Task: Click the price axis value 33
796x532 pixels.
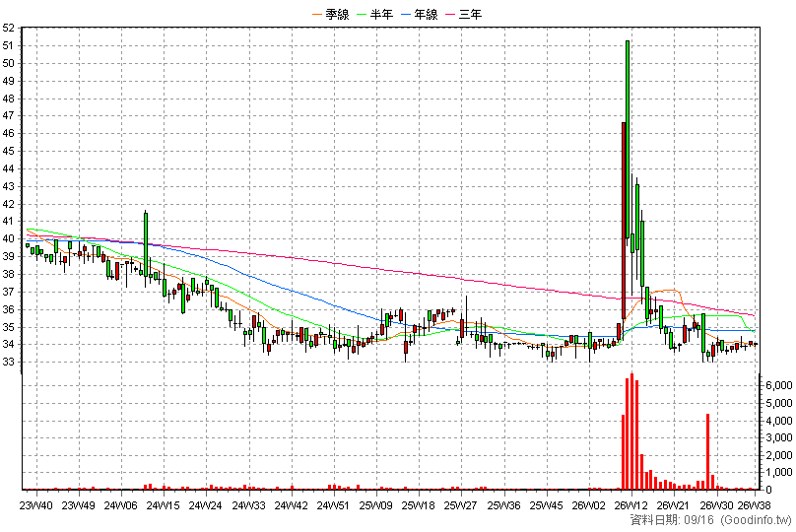Action: click(8, 363)
